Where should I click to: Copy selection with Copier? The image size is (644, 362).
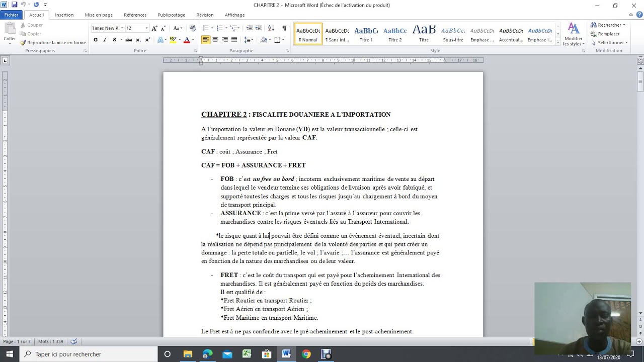[31, 34]
